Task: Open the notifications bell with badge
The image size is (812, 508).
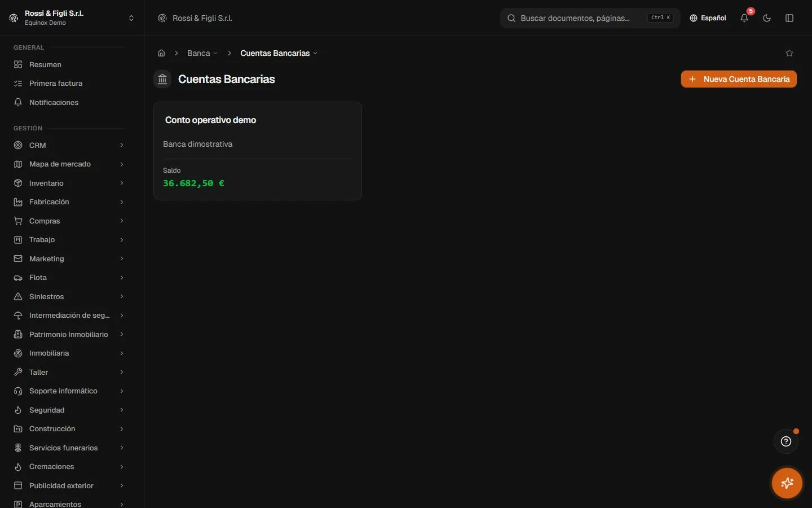Action: [x=744, y=18]
